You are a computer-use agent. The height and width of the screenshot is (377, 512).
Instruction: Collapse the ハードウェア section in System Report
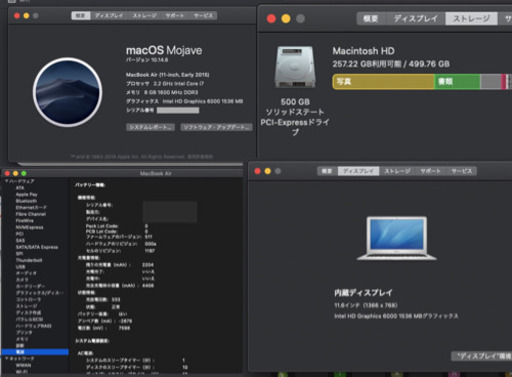pos(6,181)
